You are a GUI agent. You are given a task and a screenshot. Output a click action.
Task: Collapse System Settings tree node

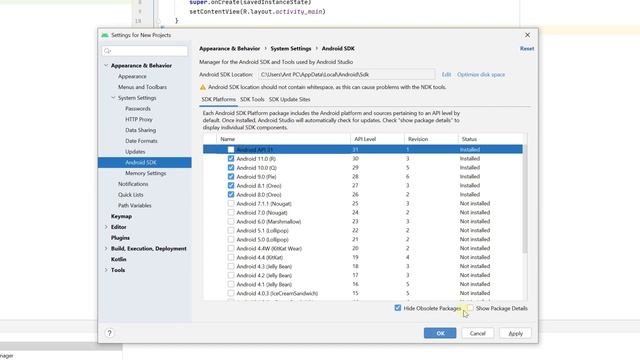pos(113,98)
